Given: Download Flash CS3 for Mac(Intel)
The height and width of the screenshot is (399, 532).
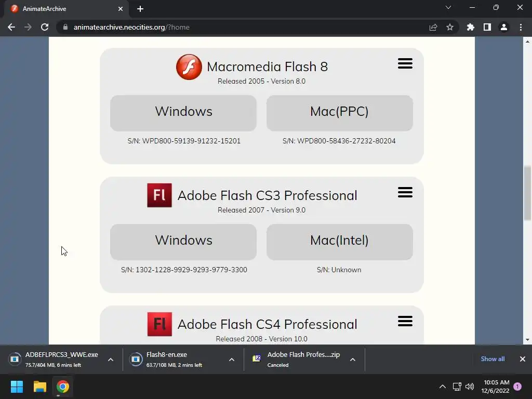Looking at the screenshot, I should point(340,242).
